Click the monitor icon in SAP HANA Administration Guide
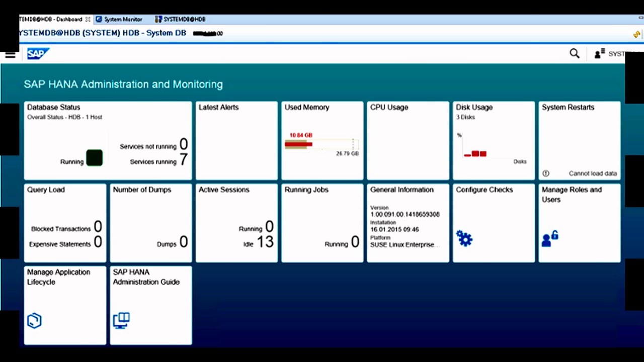This screenshot has height=362, width=644. tap(121, 321)
